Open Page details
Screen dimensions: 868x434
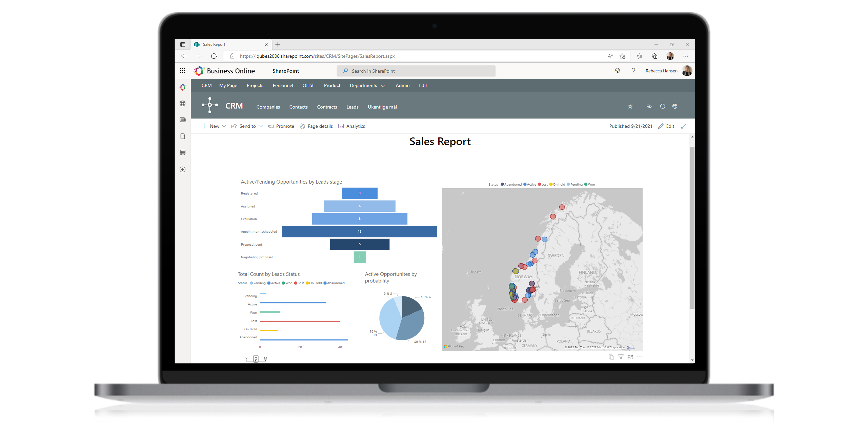tap(316, 126)
